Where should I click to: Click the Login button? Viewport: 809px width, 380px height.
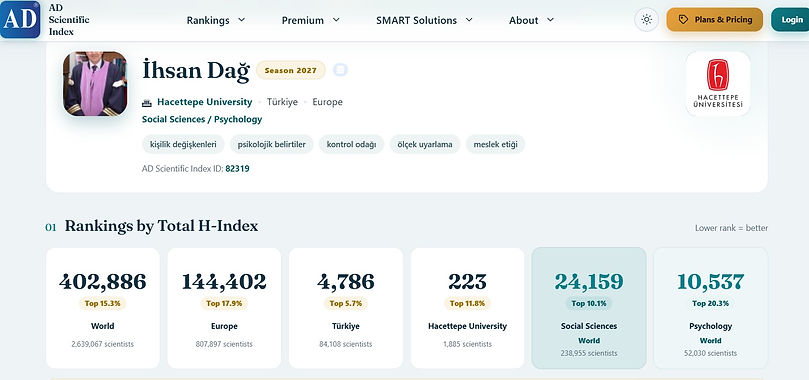pyautogui.click(x=791, y=20)
